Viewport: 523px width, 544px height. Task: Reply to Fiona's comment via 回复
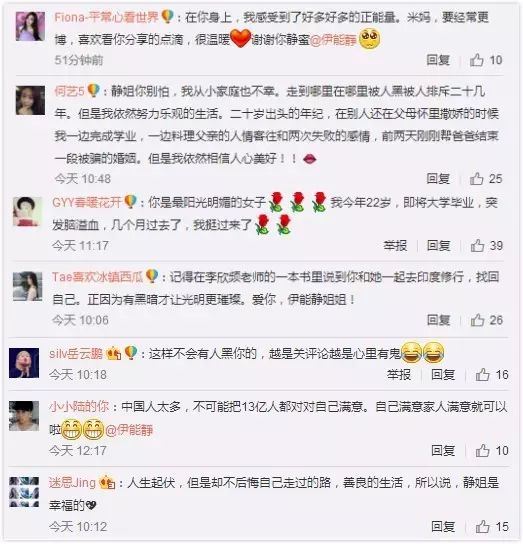coord(438,60)
